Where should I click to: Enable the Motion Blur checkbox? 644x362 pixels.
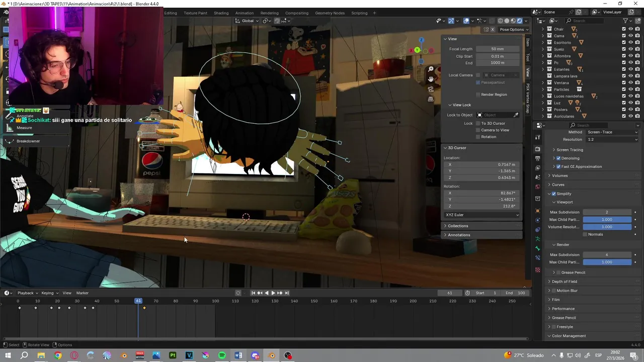point(554,291)
